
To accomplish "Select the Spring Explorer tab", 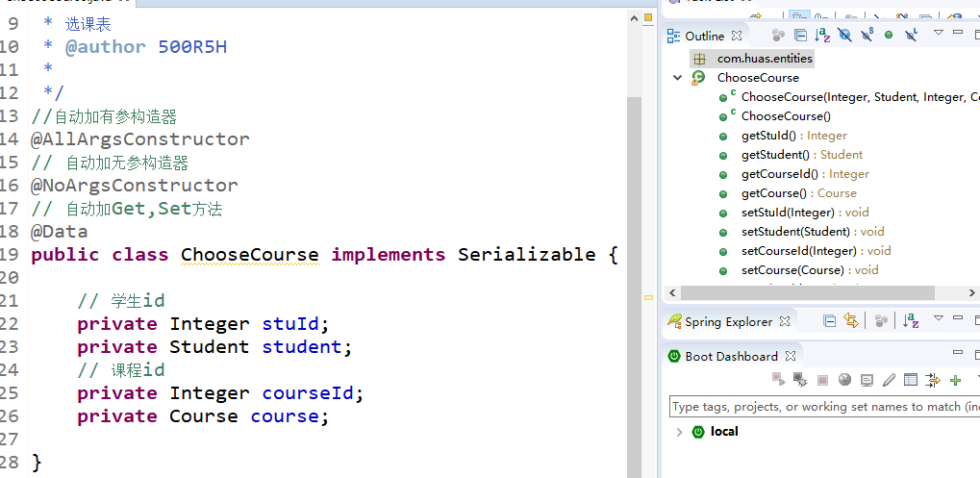I will click(728, 322).
